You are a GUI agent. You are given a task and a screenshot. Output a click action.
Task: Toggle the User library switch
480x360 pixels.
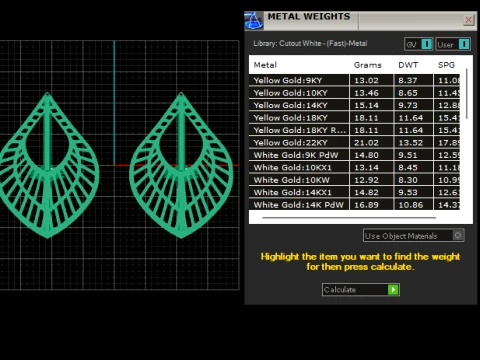pyautogui.click(x=453, y=44)
